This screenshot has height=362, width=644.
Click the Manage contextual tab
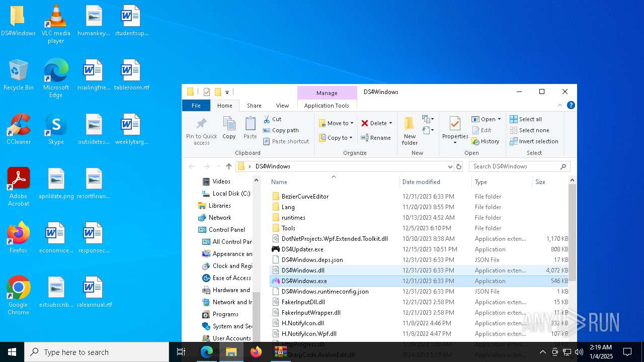[x=327, y=93]
